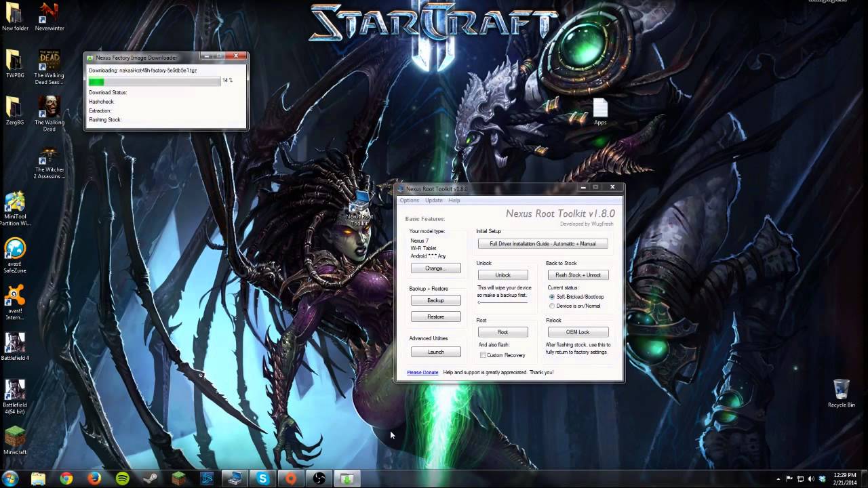Select the ZergBG folder icon
The height and width of the screenshot is (488, 868).
click(x=15, y=110)
